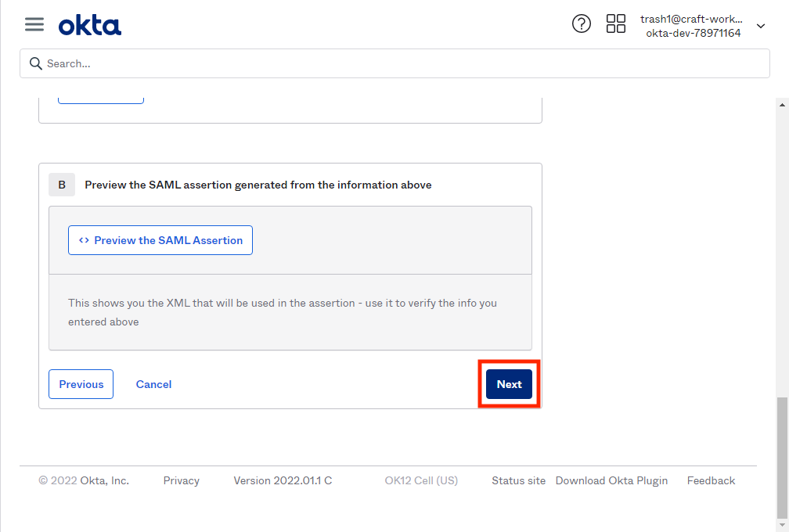Proceed with the Next button
Viewport: 789px width, 532px height.
pos(509,384)
